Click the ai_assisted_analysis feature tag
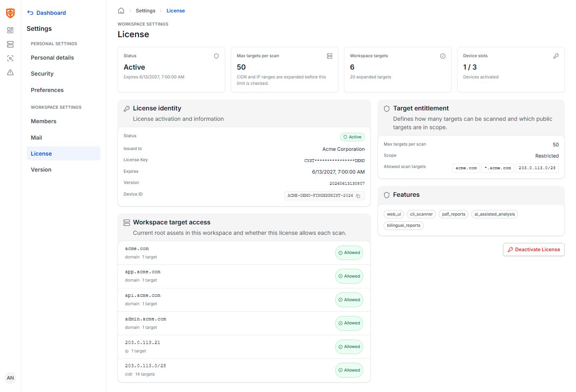 495,214
